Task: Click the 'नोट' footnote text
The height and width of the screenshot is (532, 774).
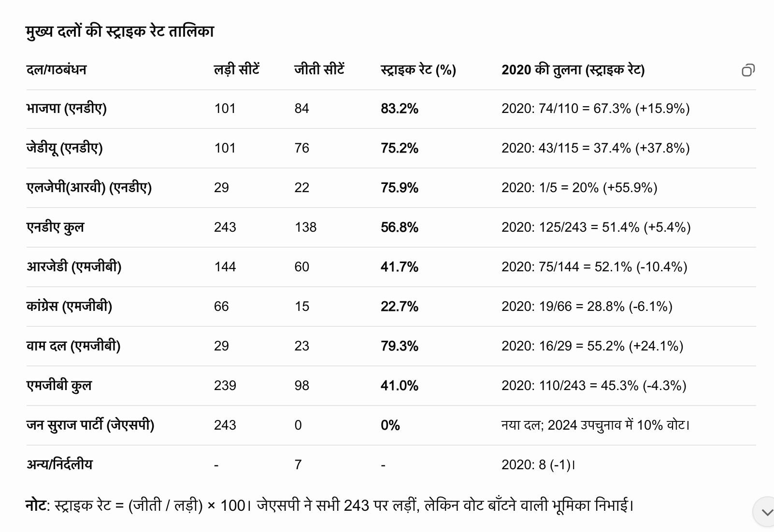Action: pos(37,505)
